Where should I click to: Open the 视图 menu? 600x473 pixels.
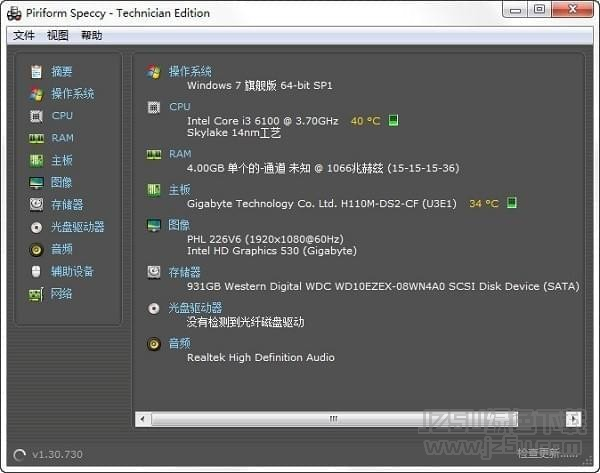[58, 36]
